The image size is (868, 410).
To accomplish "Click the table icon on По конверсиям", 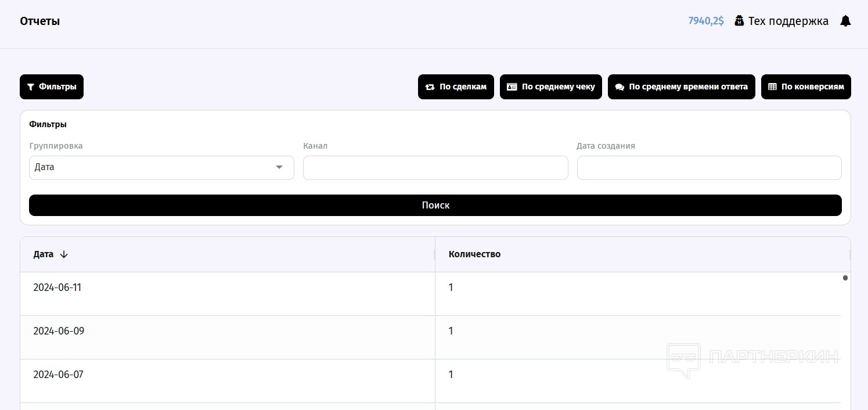I will pos(772,87).
